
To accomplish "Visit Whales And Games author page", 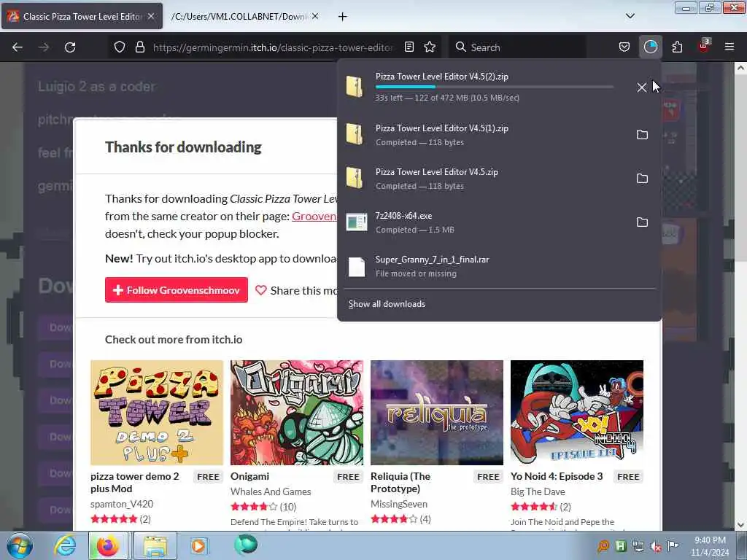I will pos(271,491).
